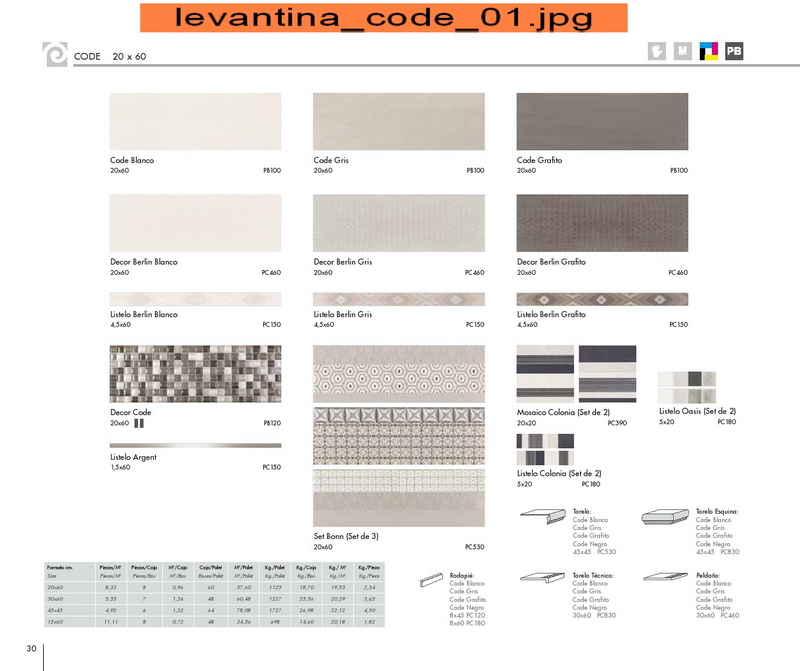Click the Listelo Berlin Grafito label

551,314
